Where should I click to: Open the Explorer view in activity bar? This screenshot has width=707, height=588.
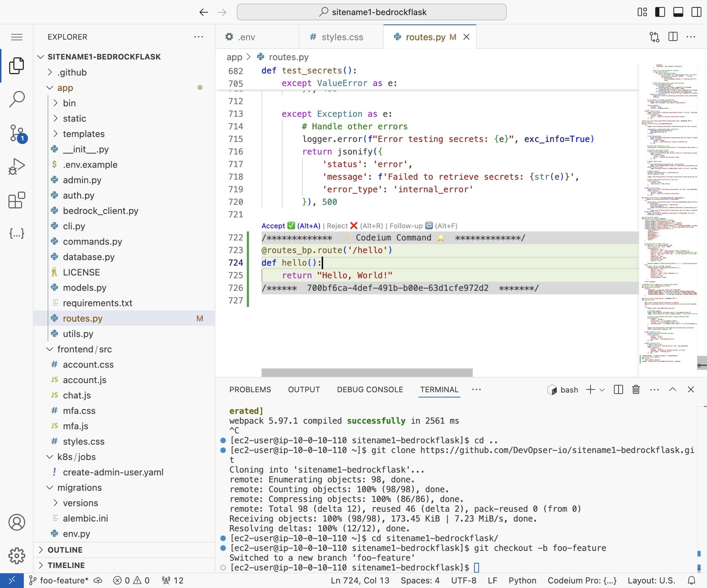pyautogui.click(x=17, y=66)
